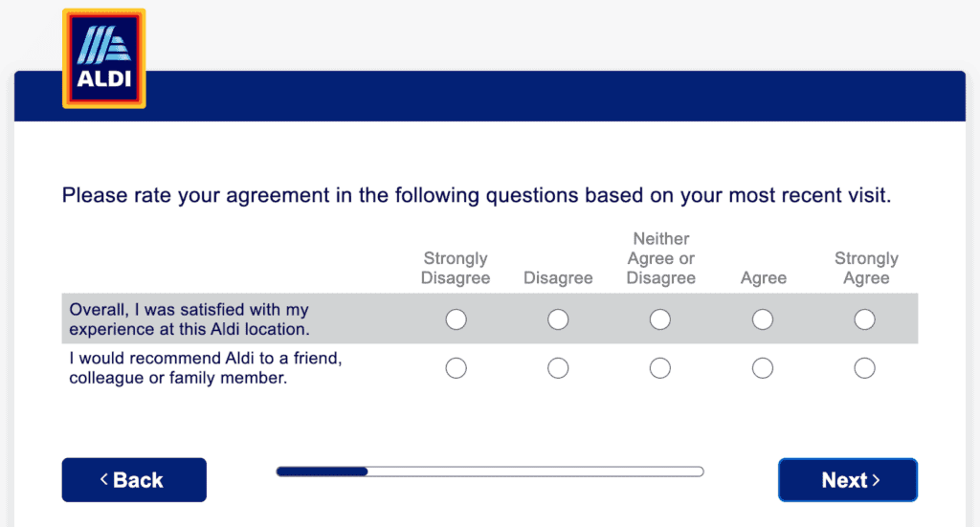
Task: Pick Neither Agree or Disagree for recommending
Action: click(660, 368)
